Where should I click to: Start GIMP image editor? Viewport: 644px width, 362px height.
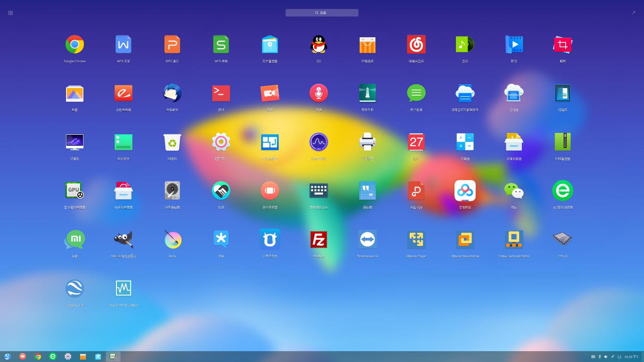pyautogui.click(x=124, y=239)
